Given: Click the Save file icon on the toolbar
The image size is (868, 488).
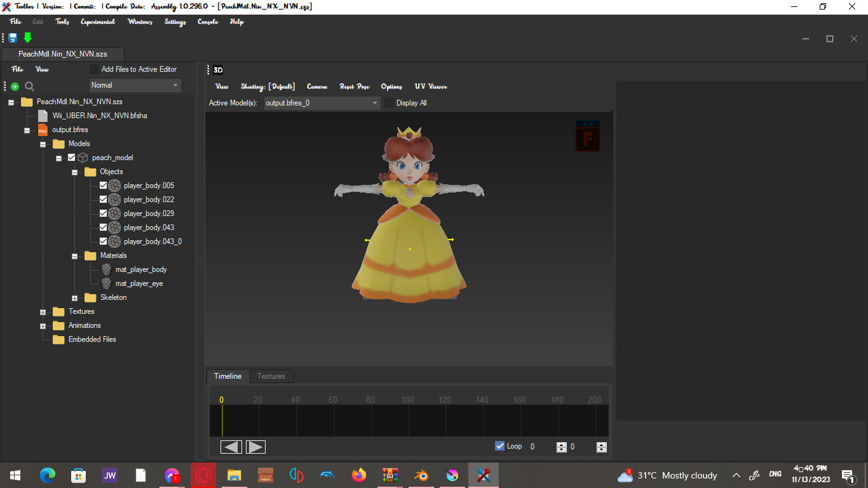Looking at the screenshot, I should (12, 37).
